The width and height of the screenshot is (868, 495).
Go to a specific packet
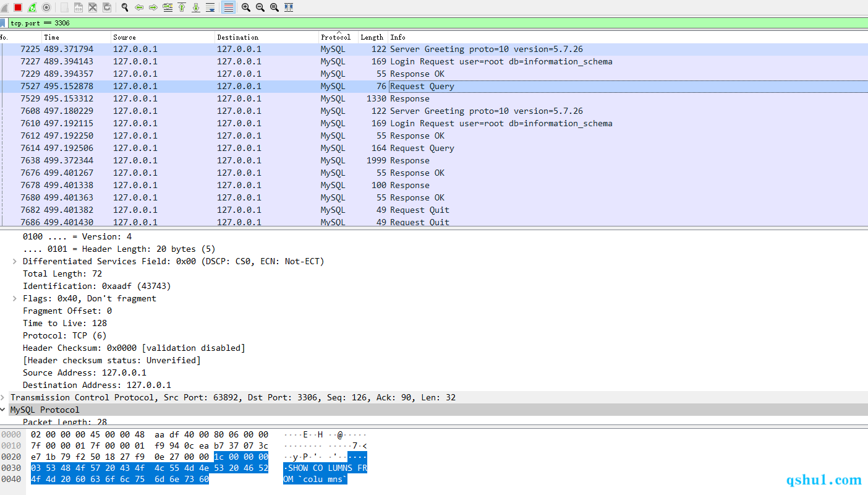[x=168, y=7]
